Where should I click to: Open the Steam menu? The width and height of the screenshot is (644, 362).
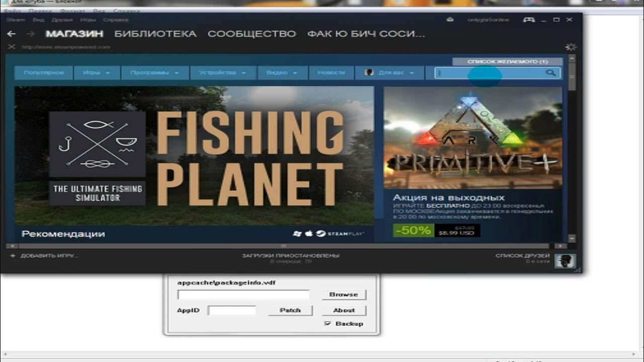point(16,20)
